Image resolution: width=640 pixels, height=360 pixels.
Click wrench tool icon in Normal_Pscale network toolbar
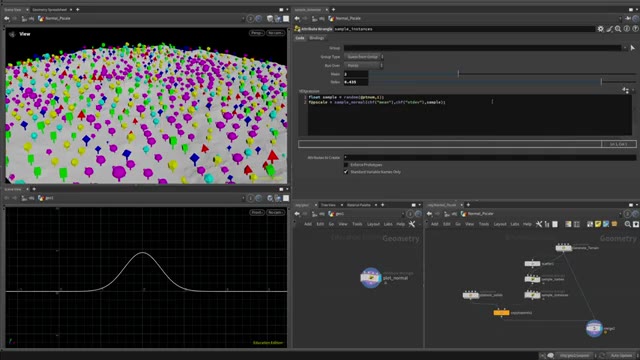click(x=539, y=224)
